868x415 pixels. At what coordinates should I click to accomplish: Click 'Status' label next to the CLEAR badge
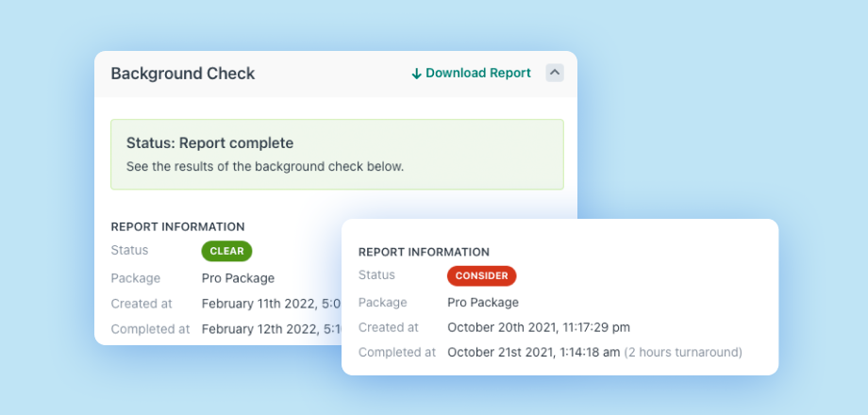(129, 250)
